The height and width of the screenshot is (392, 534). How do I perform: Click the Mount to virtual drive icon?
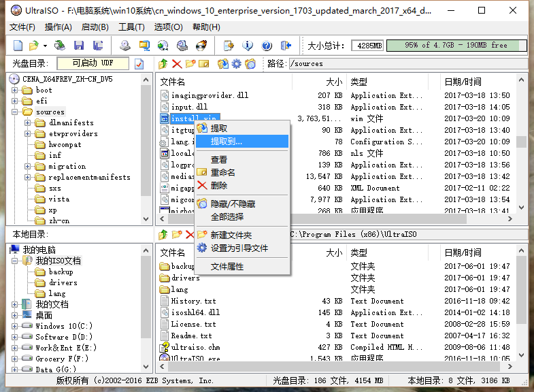[182, 46]
